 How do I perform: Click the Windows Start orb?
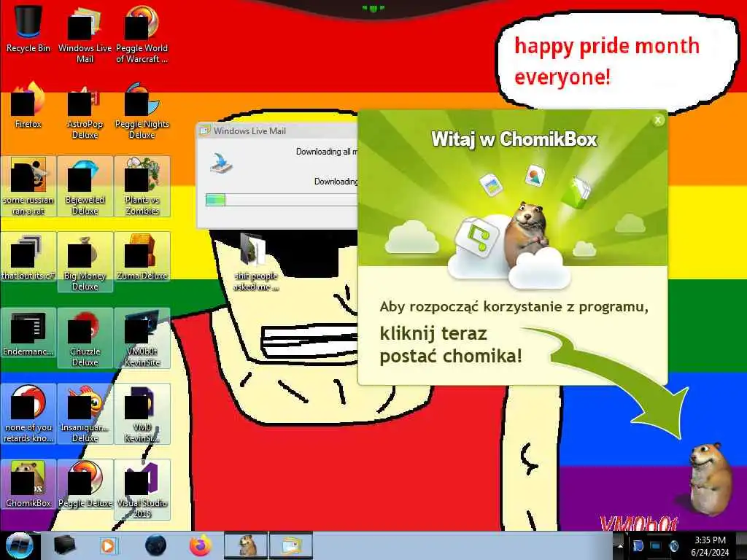point(19,545)
